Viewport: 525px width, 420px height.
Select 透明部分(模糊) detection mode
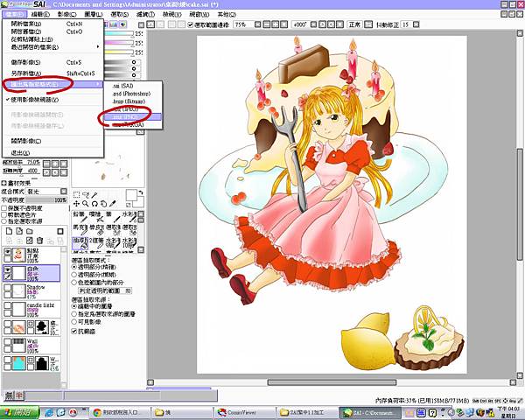(x=74, y=275)
